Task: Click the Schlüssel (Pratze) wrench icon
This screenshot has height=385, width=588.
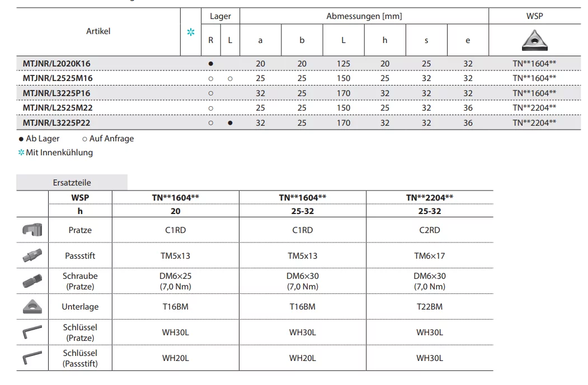Action: coord(32,332)
